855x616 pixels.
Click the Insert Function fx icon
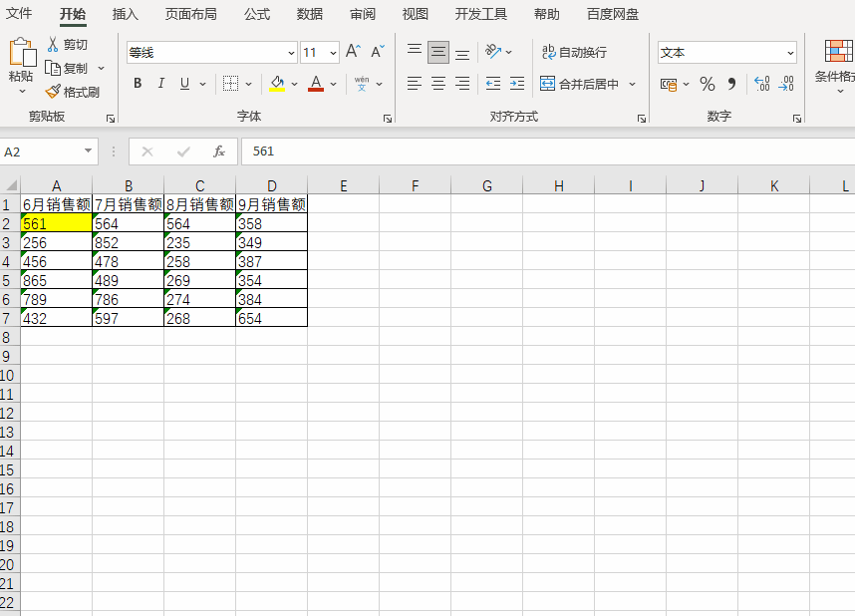pyautogui.click(x=219, y=152)
